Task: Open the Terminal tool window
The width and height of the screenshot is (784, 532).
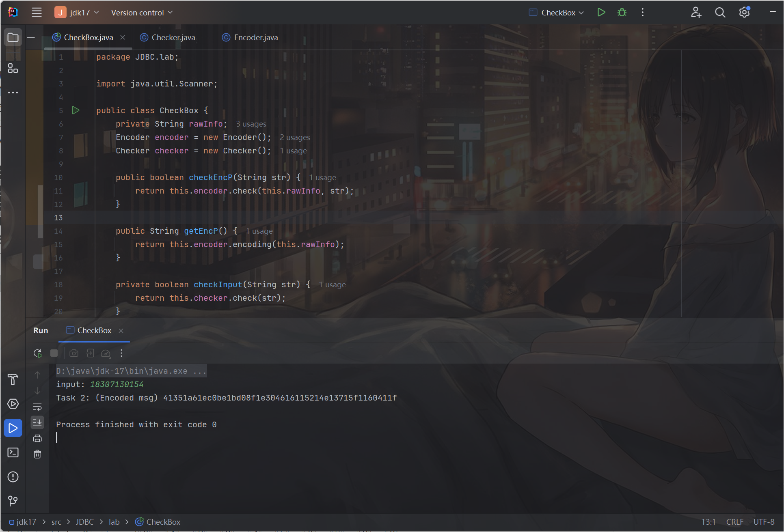Action: tap(13, 452)
